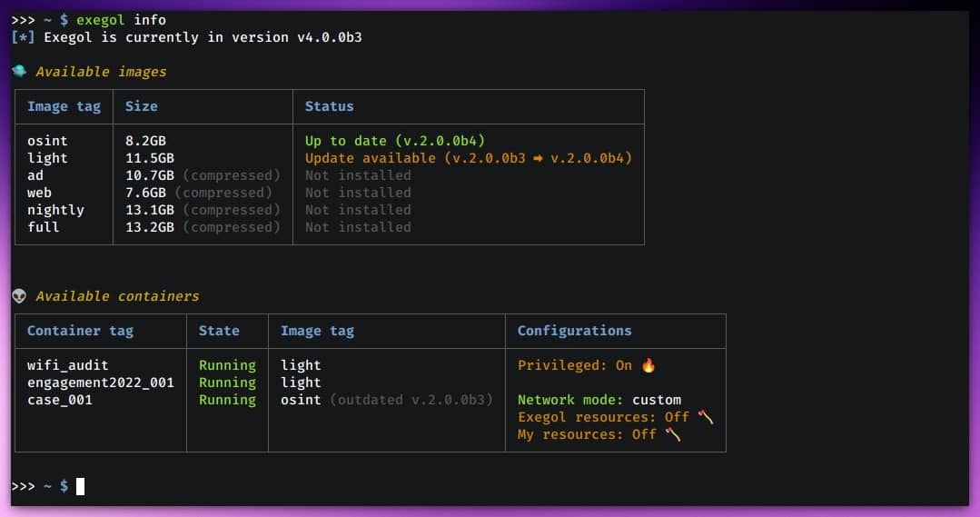The height and width of the screenshot is (517, 980).
Task: Click the [*] info marker before Exegol version line
Action: (x=24, y=37)
